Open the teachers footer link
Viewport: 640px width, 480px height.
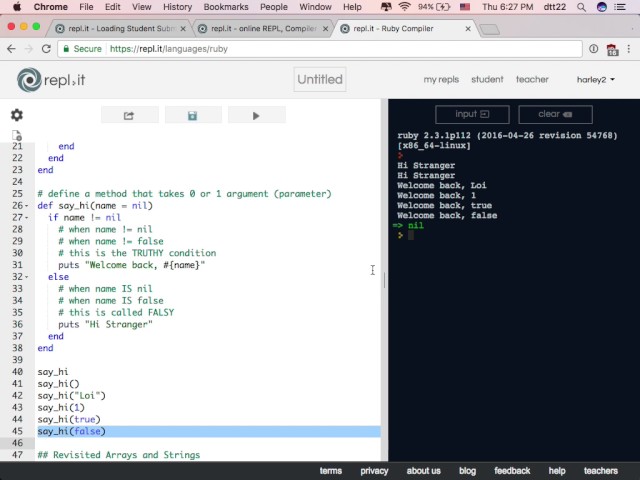(x=600, y=471)
